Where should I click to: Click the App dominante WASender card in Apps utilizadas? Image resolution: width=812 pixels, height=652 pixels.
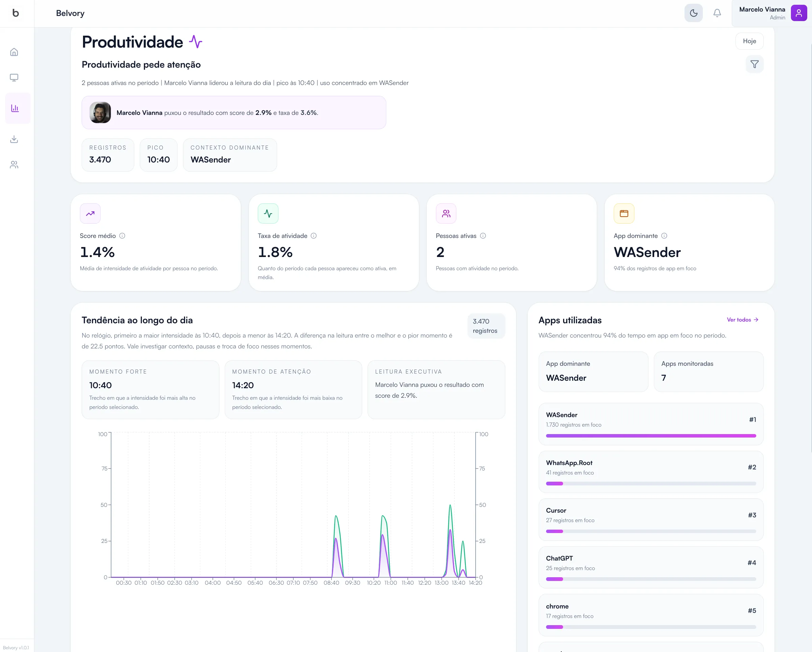pyautogui.click(x=593, y=372)
